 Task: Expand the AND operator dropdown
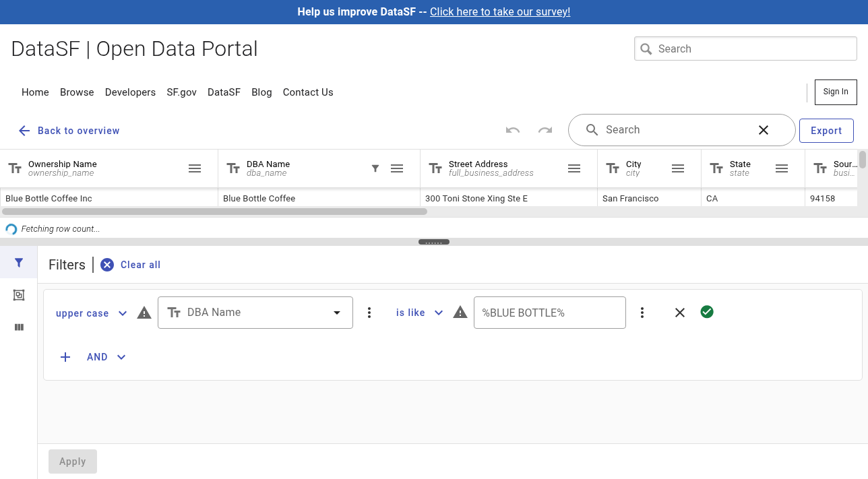[x=106, y=357]
